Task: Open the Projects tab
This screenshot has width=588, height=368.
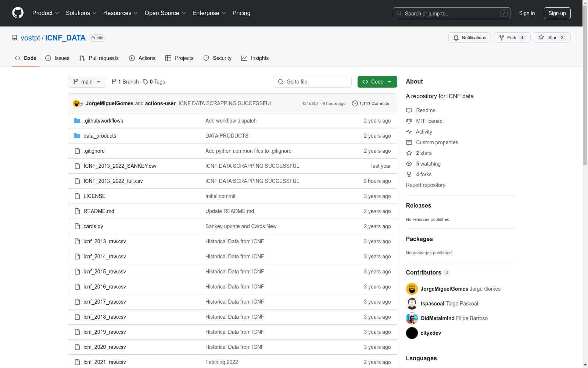Action: [179, 58]
